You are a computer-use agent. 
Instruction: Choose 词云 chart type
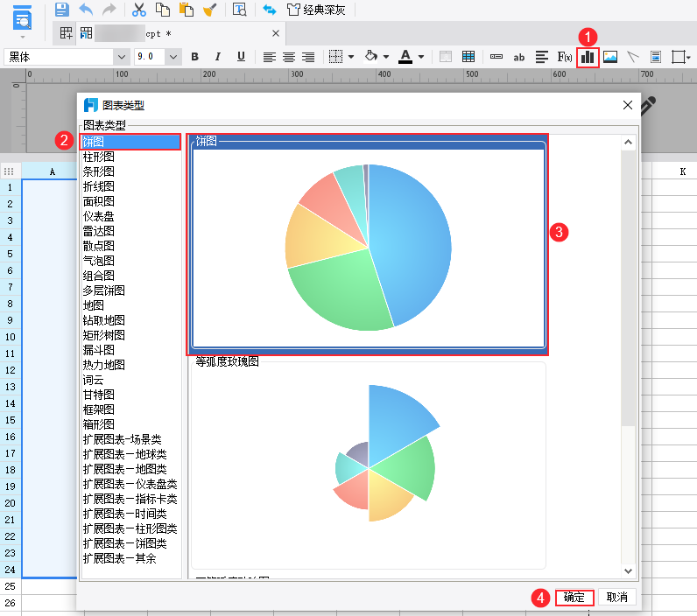94,380
